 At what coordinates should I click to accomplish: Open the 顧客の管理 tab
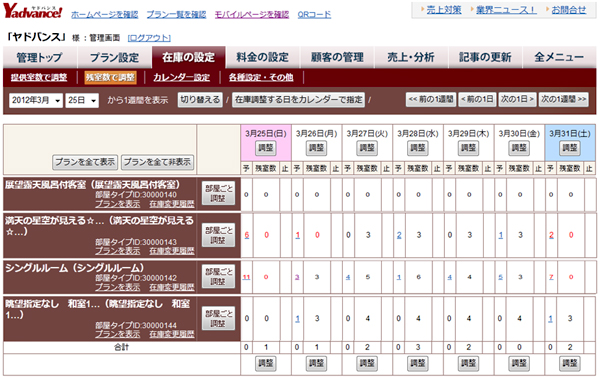tap(337, 57)
